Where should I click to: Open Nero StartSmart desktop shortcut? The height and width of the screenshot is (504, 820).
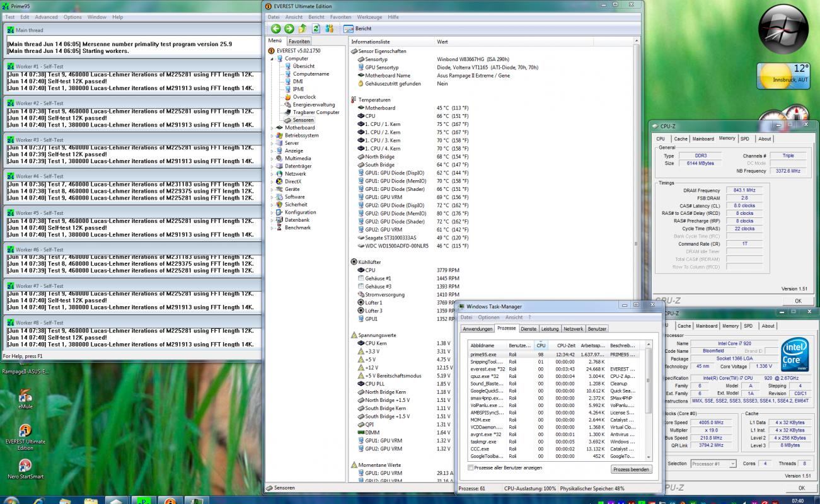pos(25,469)
